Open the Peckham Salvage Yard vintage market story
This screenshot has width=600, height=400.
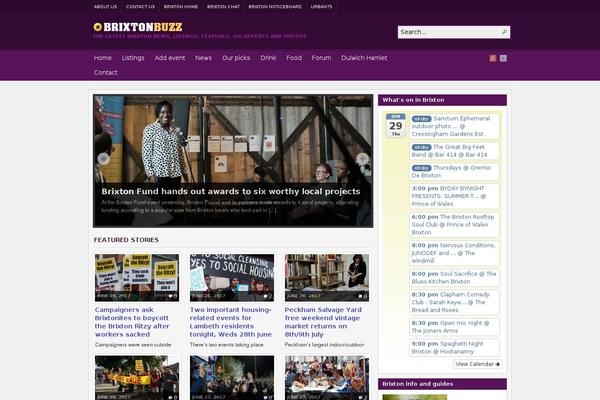point(323,322)
